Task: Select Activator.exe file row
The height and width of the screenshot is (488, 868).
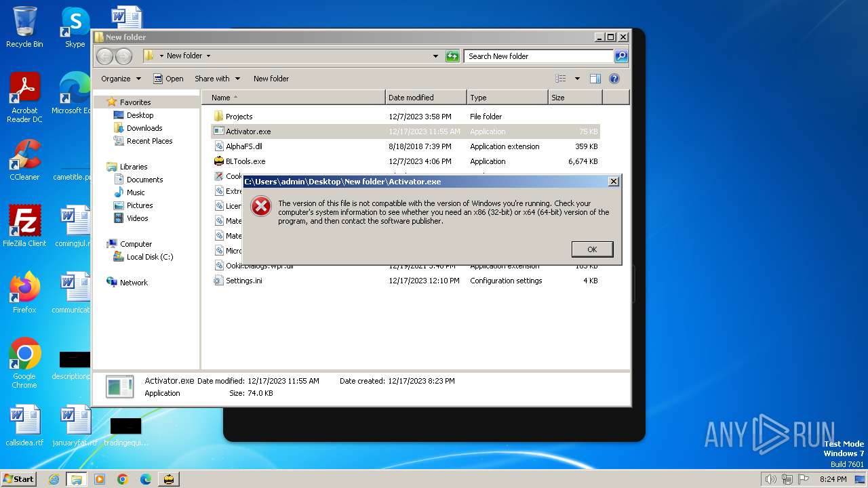Action: (x=406, y=131)
